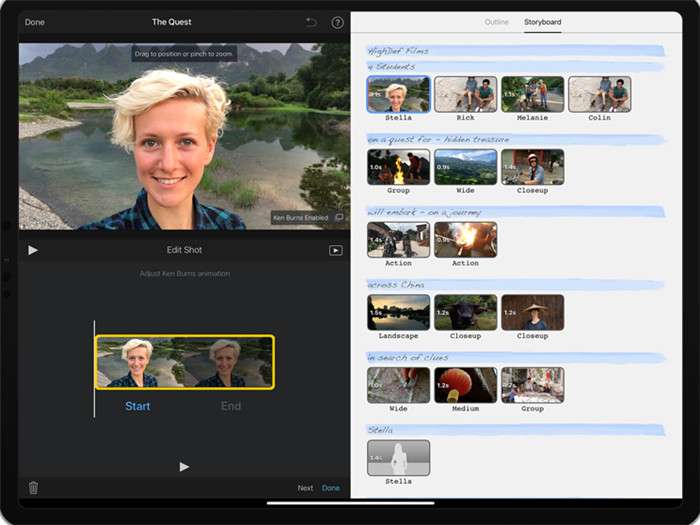Click 'will embark on a journey' title

click(x=516, y=212)
